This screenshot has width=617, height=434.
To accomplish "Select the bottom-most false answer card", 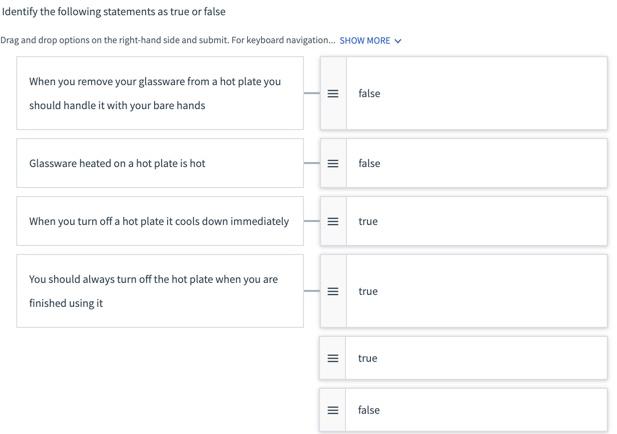I will tap(475, 410).
